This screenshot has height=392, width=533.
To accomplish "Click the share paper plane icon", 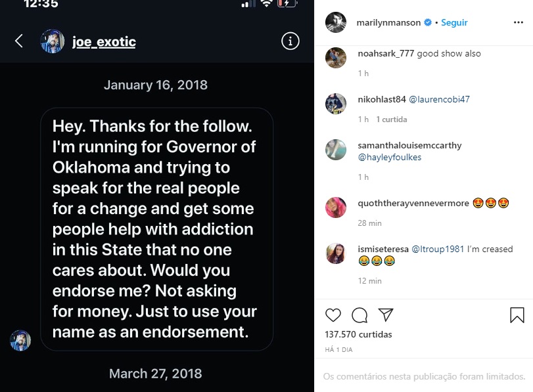I will tap(385, 315).
